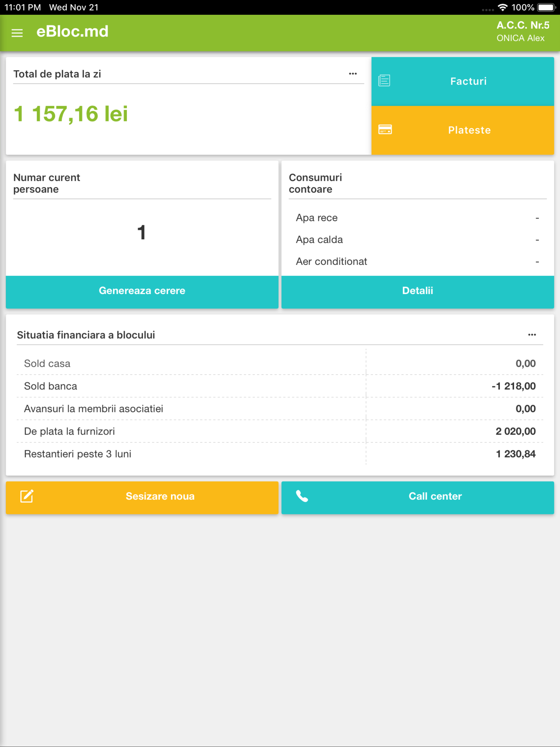The image size is (560, 747).
Task: Click the -1 218,00 value
Action: (x=514, y=386)
